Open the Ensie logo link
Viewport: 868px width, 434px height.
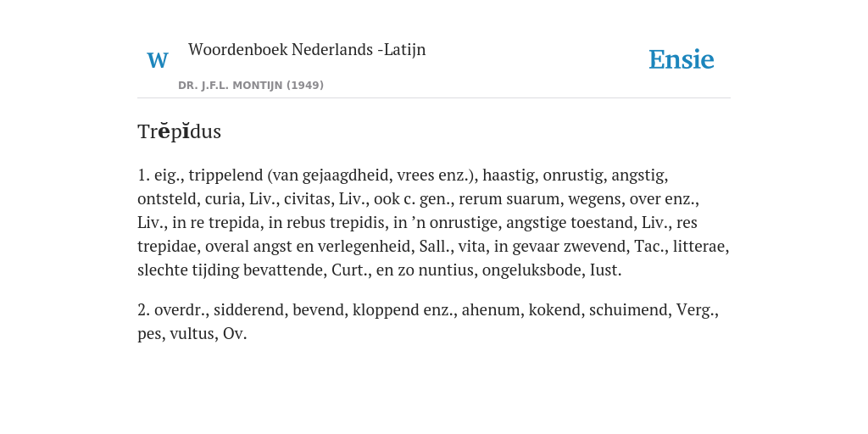click(x=681, y=59)
